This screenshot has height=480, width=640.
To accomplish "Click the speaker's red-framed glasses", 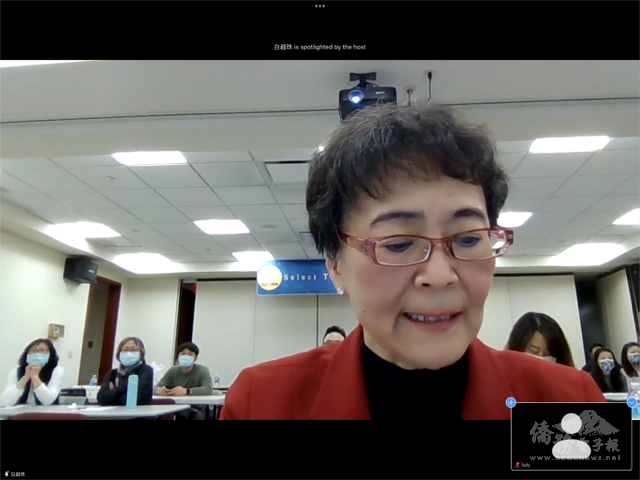I will (425, 247).
